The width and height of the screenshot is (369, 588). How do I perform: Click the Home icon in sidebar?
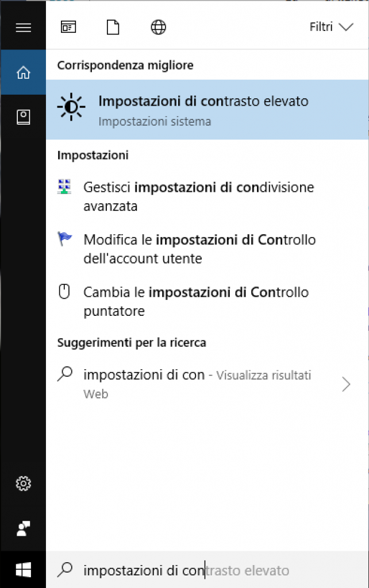click(23, 73)
